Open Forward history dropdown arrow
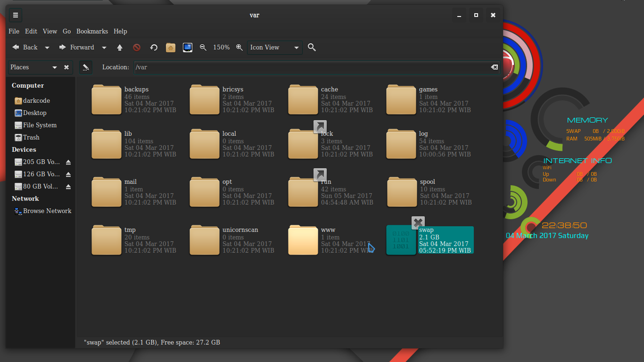This screenshot has height=362, width=644. 104,48
